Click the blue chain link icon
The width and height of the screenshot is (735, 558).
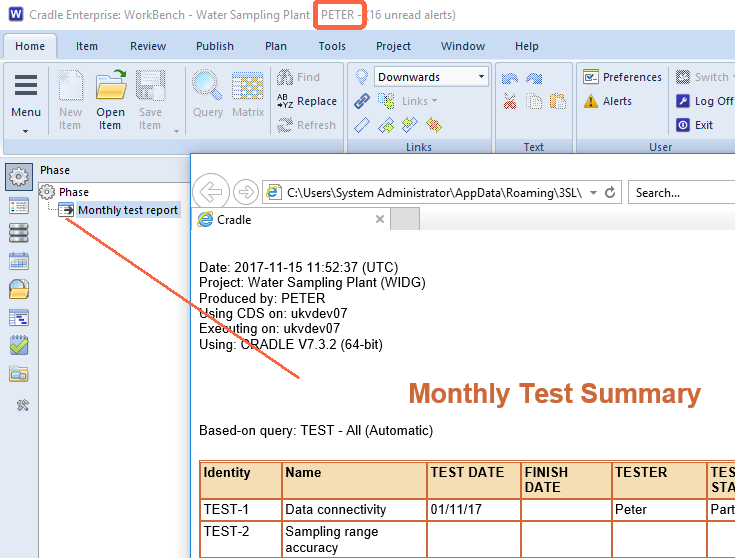point(362,101)
